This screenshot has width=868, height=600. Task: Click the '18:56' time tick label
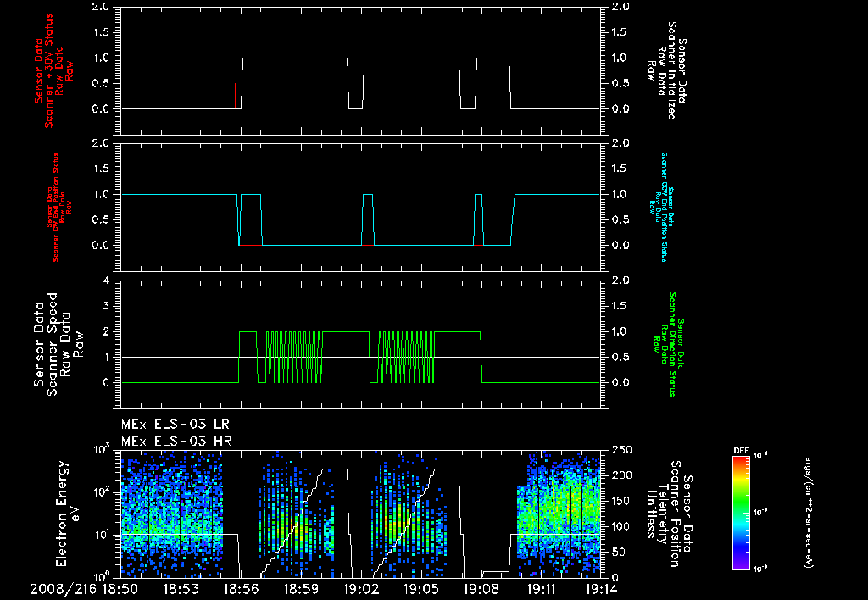(240, 589)
